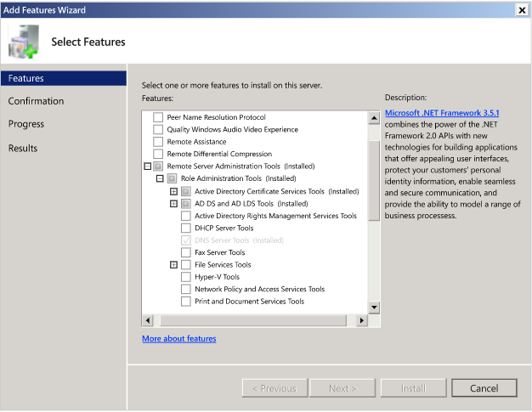Select Print and Document Services Tools text

[x=249, y=302]
